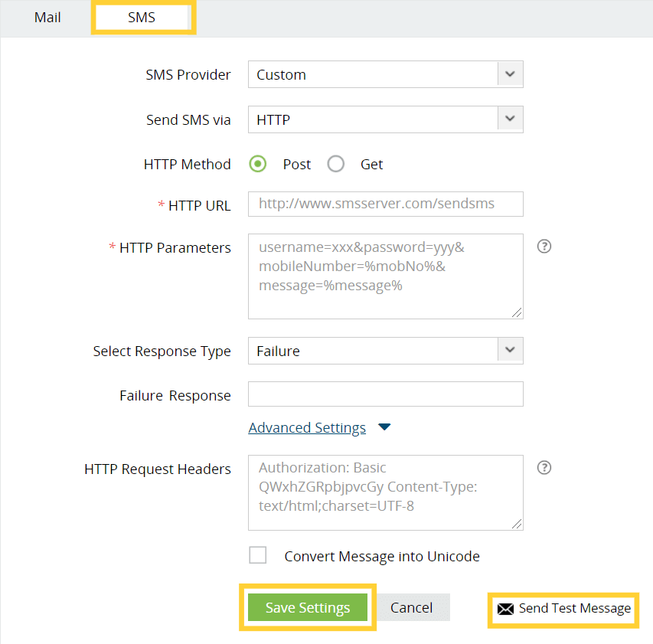Click the Failure Response text field
653x644 pixels.
coord(385,394)
